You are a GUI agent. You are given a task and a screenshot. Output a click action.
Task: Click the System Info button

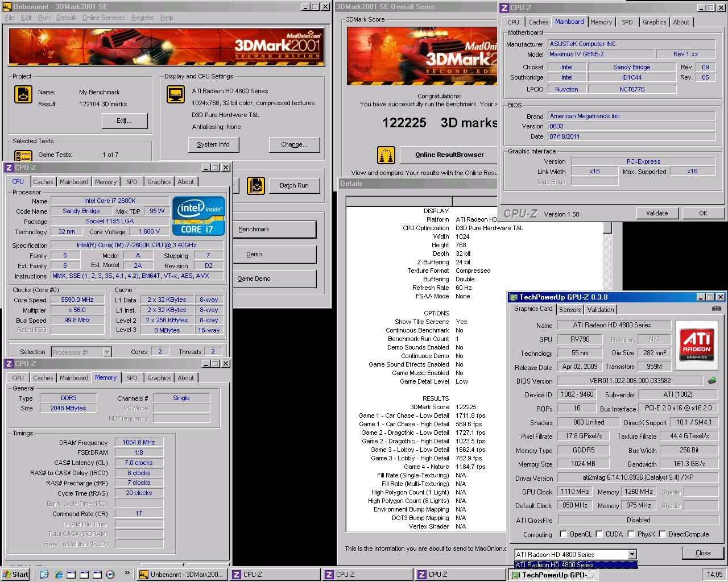[x=213, y=144]
